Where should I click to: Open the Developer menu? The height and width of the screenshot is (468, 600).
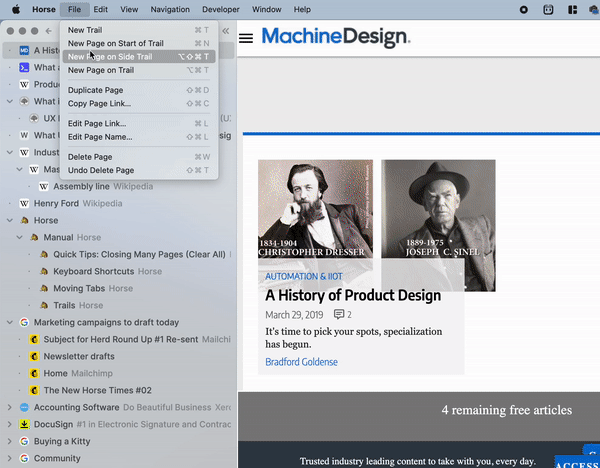point(221,10)
